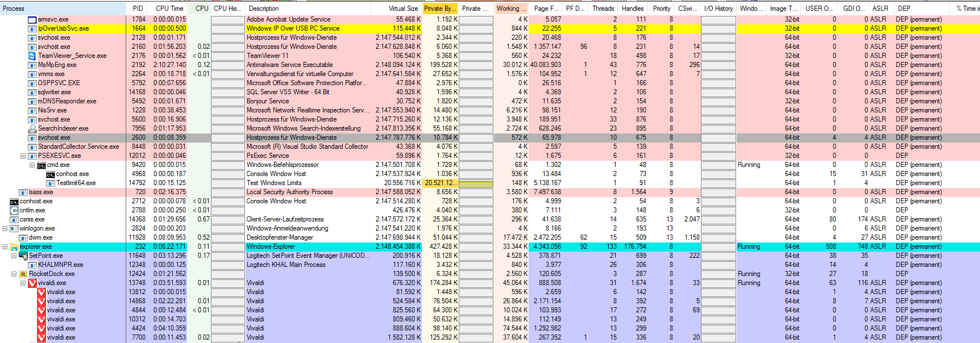Screen dimensions: 980x343
Task: Select the mDNSResponder.exe process row
Action: coord(490,101)
